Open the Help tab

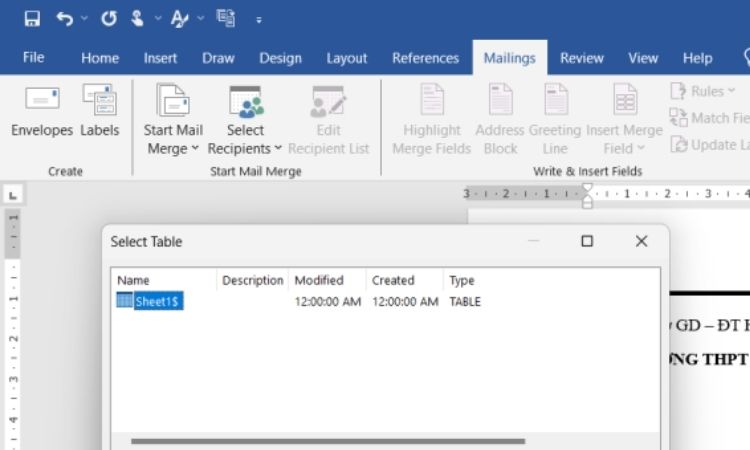[x=697, y=58]
